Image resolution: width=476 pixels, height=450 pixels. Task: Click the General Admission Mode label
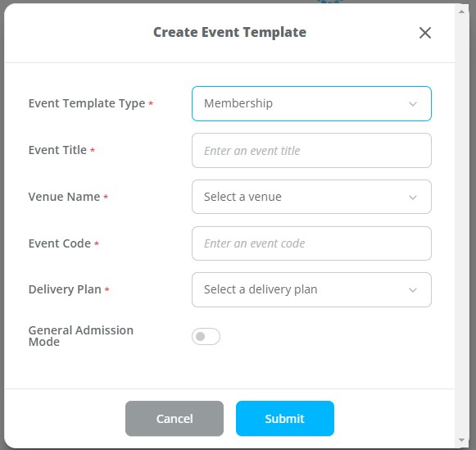click(81, 336)
